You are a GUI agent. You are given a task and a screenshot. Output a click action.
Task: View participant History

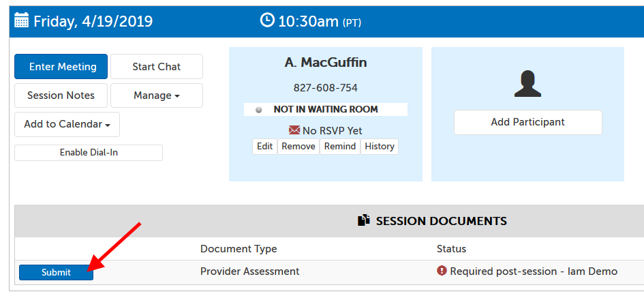379,147
